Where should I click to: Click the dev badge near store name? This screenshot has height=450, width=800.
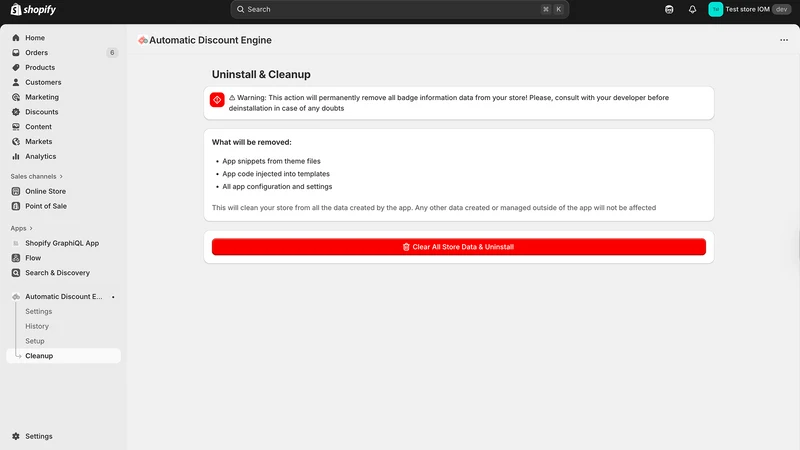[x=781, y=9]
